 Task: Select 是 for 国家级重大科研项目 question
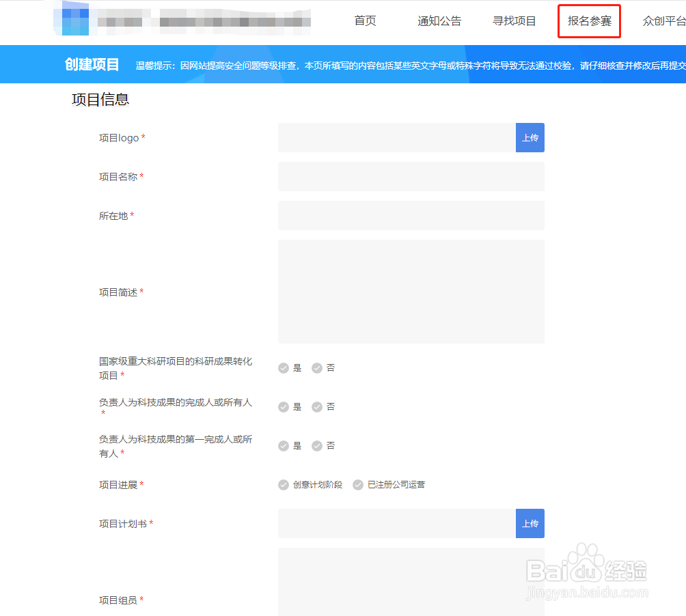point(283,367)
